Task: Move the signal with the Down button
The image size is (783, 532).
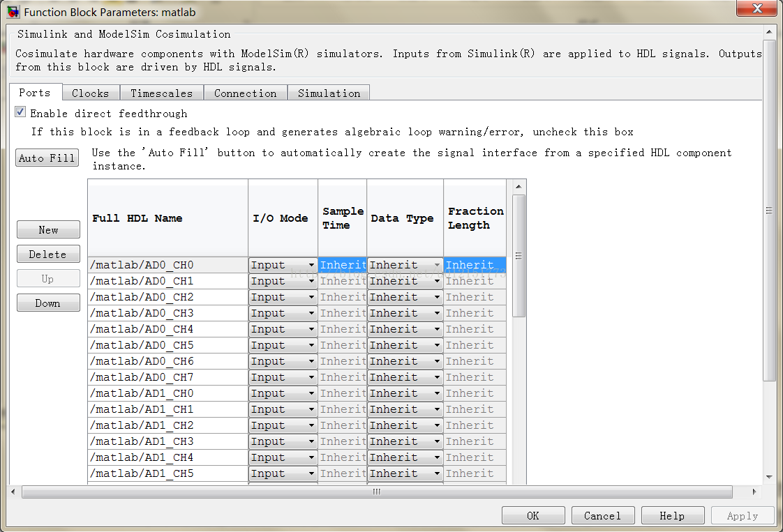Action: [48, 303]
